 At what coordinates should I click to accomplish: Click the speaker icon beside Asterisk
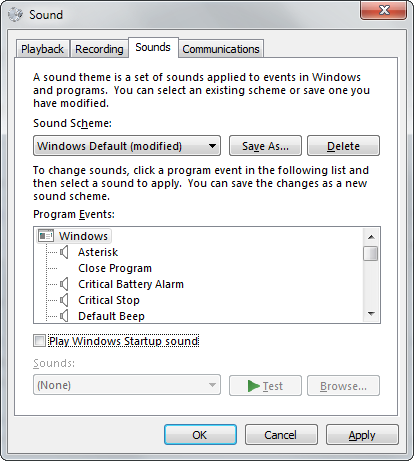[x=64, y=252]
